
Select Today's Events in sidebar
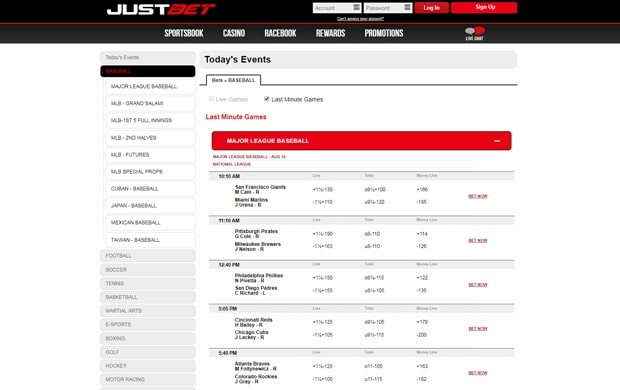point(147,57)
